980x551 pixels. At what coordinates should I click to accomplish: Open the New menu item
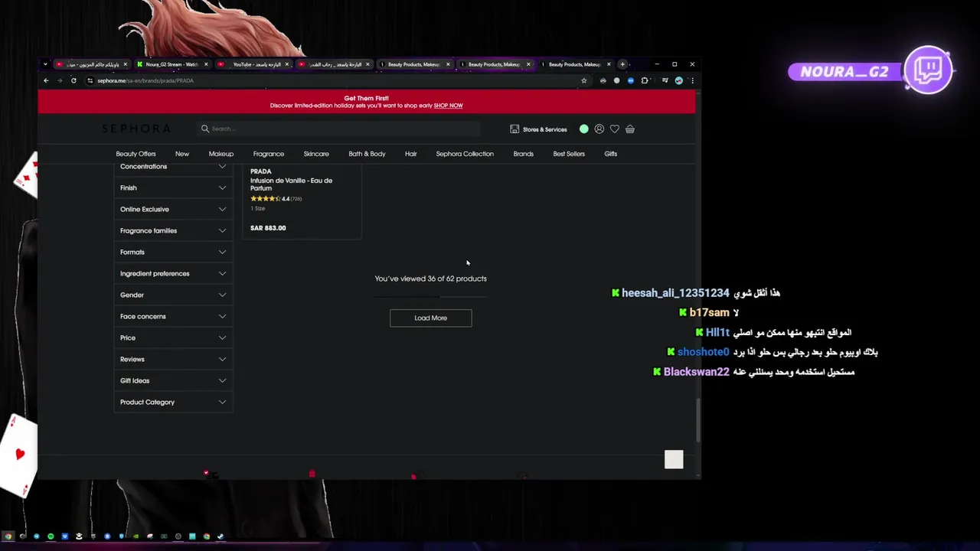pyautogui.click(x=181, y=154)
